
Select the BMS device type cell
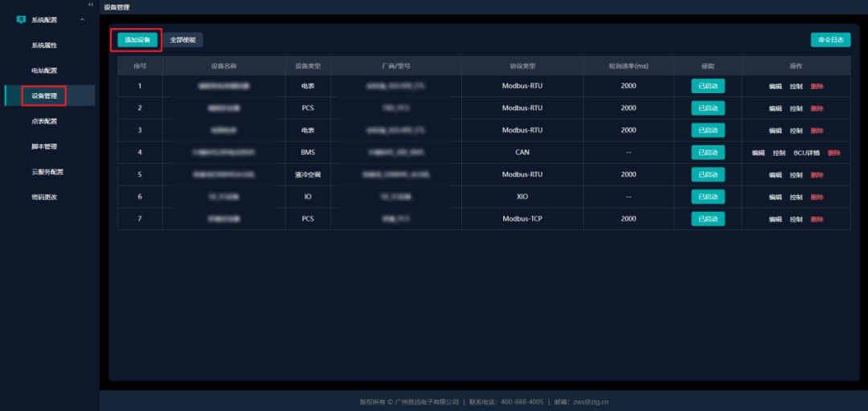pos(308,153)
